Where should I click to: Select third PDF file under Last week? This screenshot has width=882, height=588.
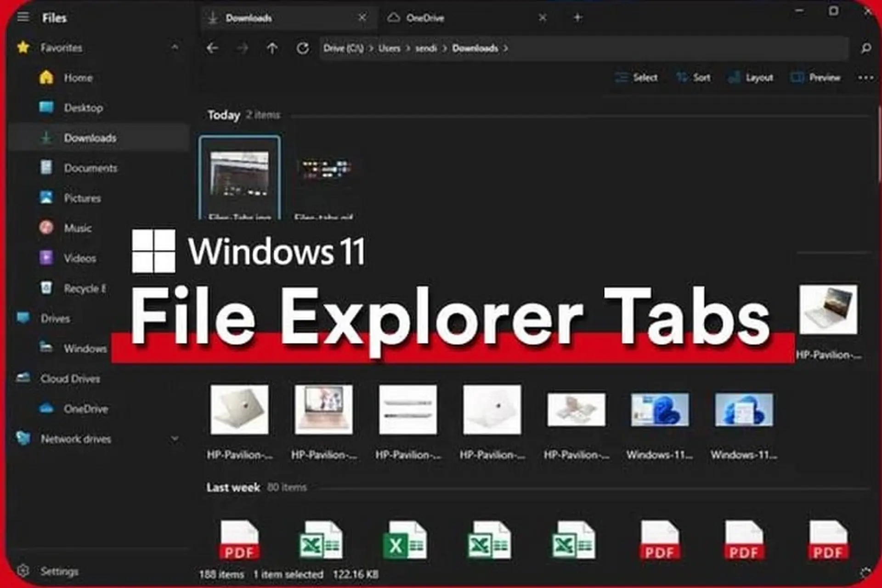click(x=744, y=540)
